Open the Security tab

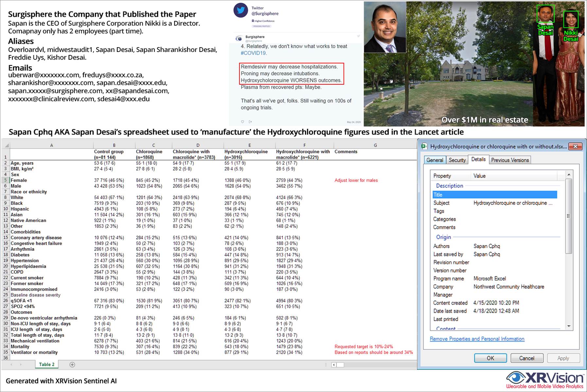tap(457, 160)
